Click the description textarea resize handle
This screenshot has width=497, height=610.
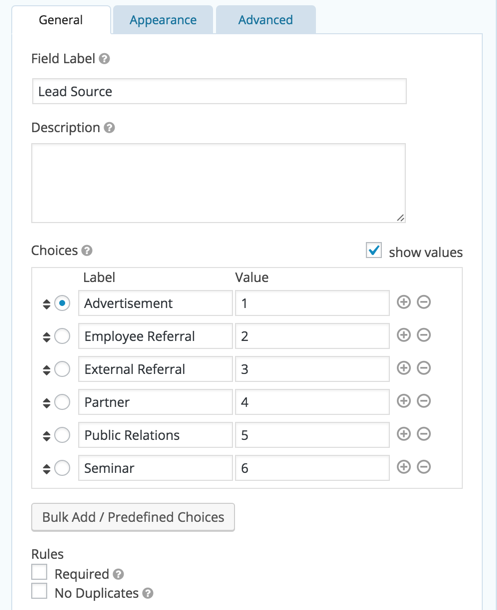coord(401,218)
